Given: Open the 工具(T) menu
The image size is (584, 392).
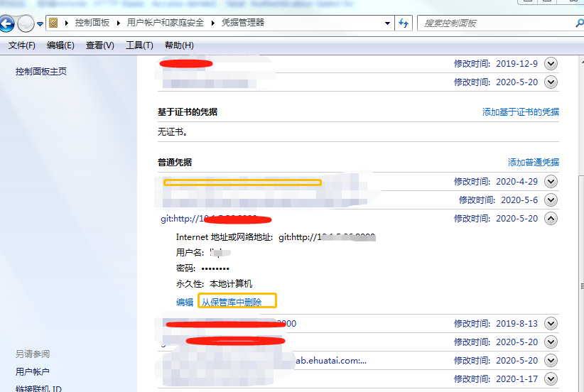Looking at the screenshot, I should pyautogui.click(x=139, y=45).
